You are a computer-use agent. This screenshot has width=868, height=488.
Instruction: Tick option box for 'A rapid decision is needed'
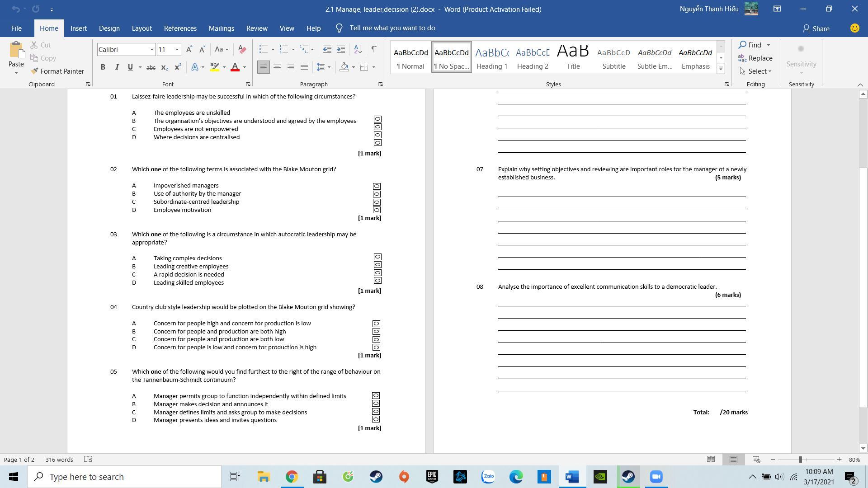pos(377,272)
